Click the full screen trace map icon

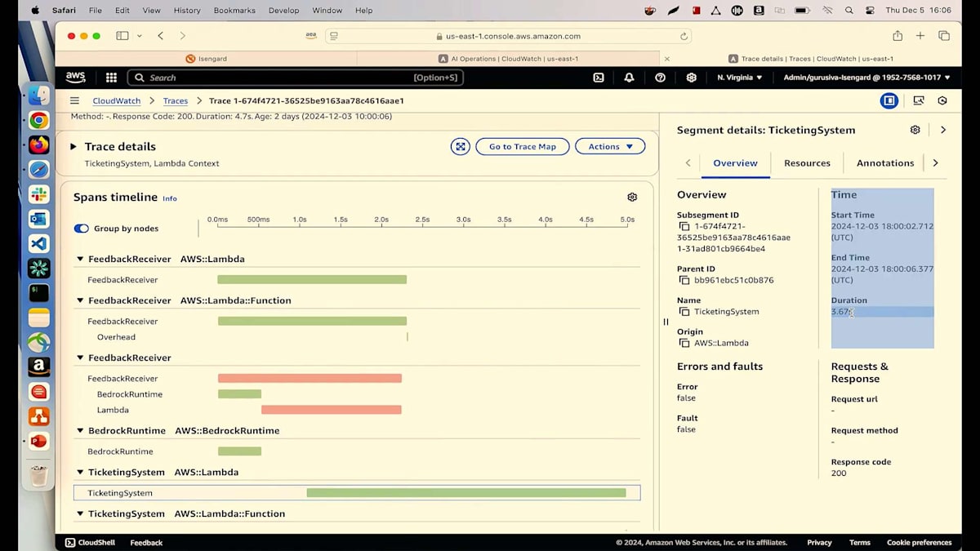[x=461, y=146]
